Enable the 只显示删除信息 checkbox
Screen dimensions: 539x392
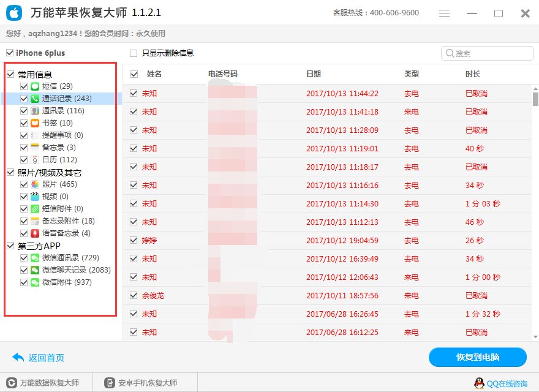[133, 53]
